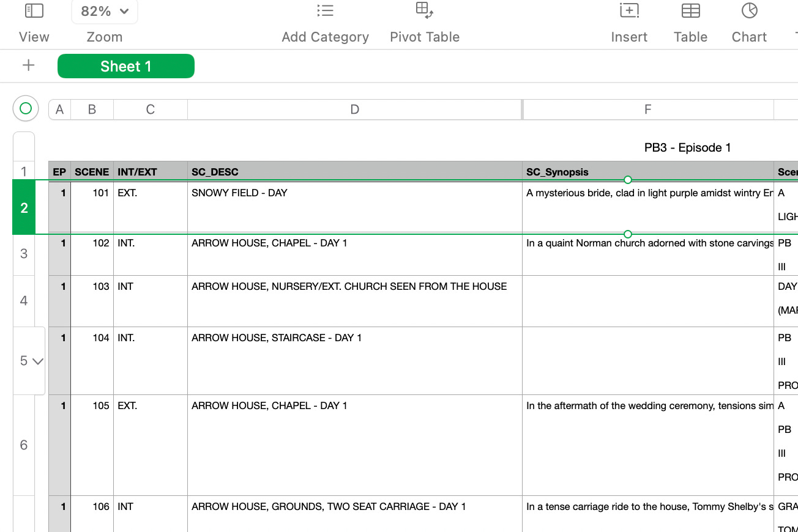798x532 pixels.
Task: Click the EP header cell
Action: tap(59, 172)
